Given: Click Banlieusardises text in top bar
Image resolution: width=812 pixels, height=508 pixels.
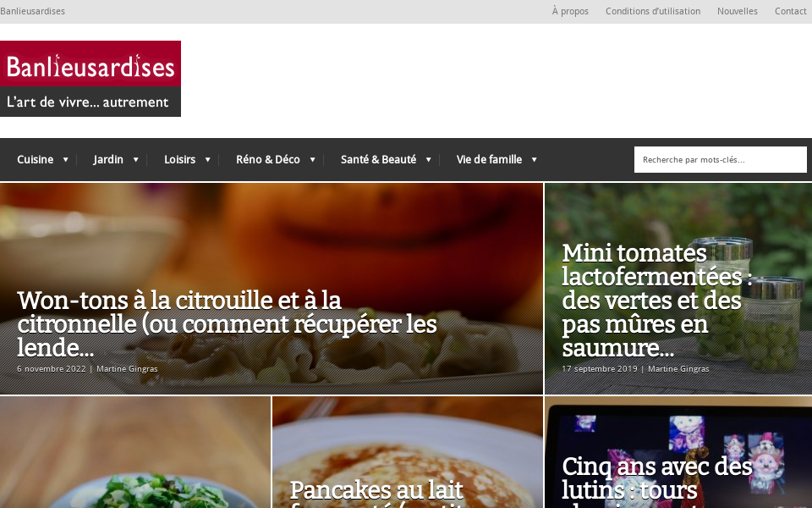Looking at the screenshot, I should [x=33, y=11].
